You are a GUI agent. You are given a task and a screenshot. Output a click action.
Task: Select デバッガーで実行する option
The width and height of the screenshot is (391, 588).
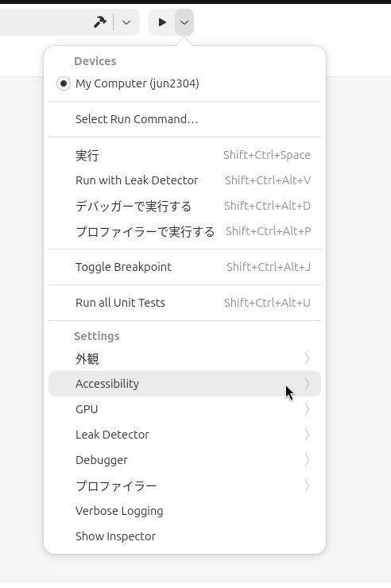(x=184, y=206)
